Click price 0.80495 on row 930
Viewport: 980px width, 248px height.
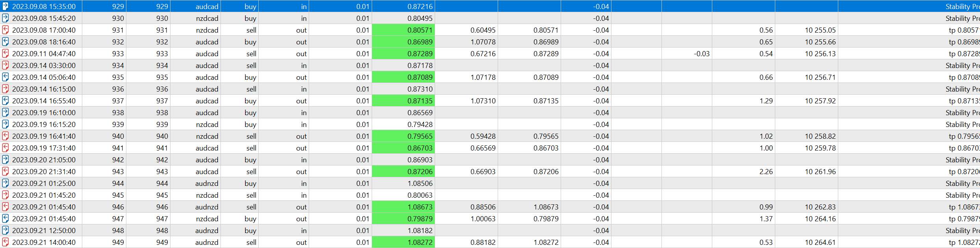click(x=420, y=18)
